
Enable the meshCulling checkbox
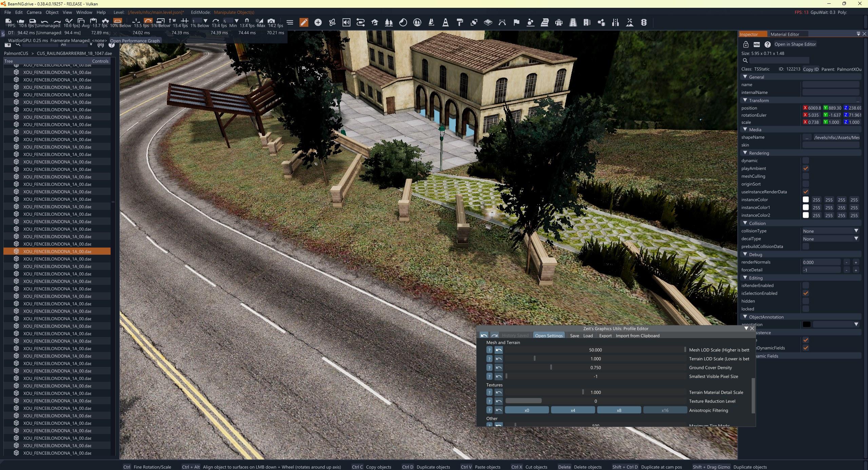point(806,176)
